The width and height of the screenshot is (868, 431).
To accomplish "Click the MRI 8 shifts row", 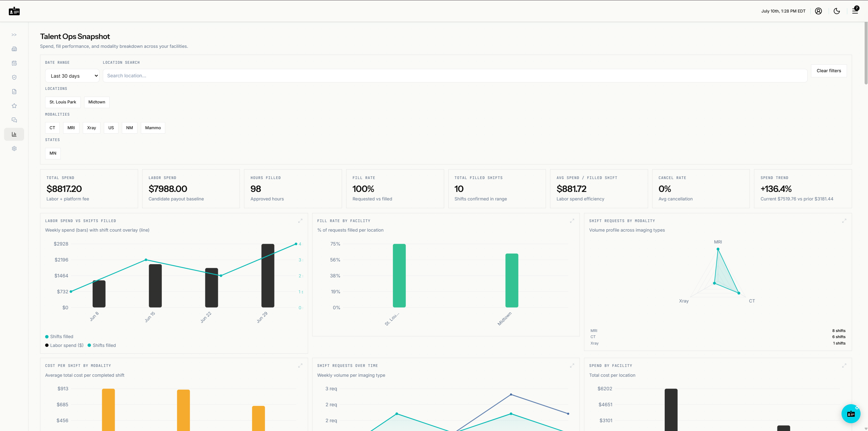I will click(718, 331).
